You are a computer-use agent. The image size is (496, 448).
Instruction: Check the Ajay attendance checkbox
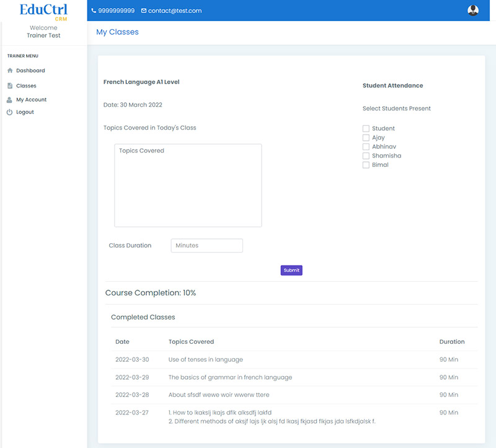366,138
